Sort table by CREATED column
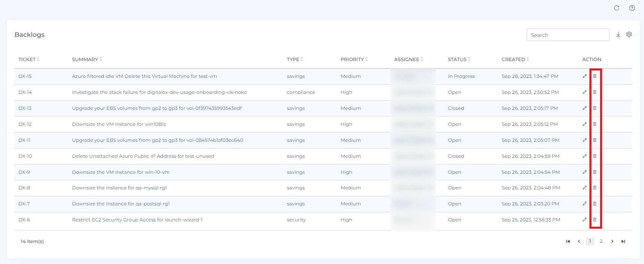This screenshot has width=644, height=264. [515, 59]
